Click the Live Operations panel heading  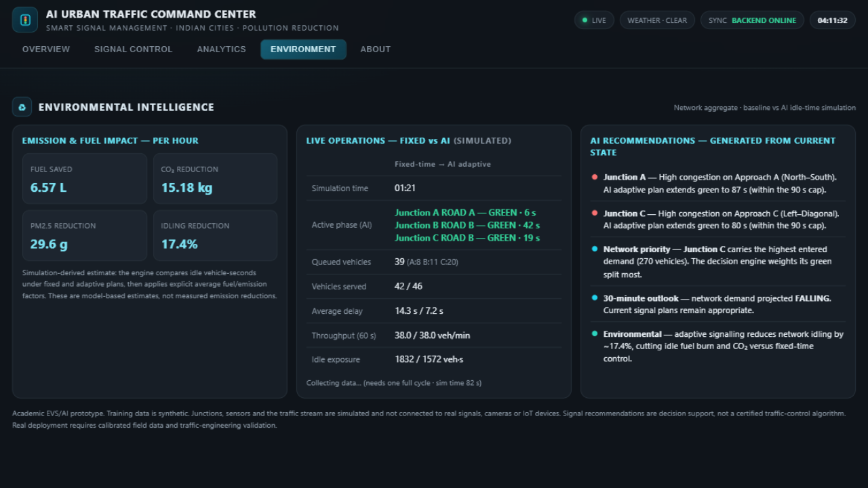click(409, 141)
